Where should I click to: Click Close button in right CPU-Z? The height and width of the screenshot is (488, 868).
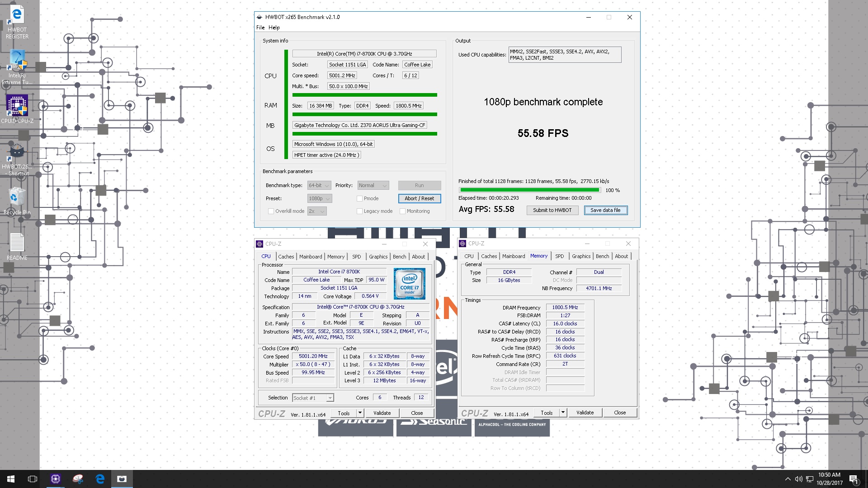pyautogui.click(x=620, y=413)
